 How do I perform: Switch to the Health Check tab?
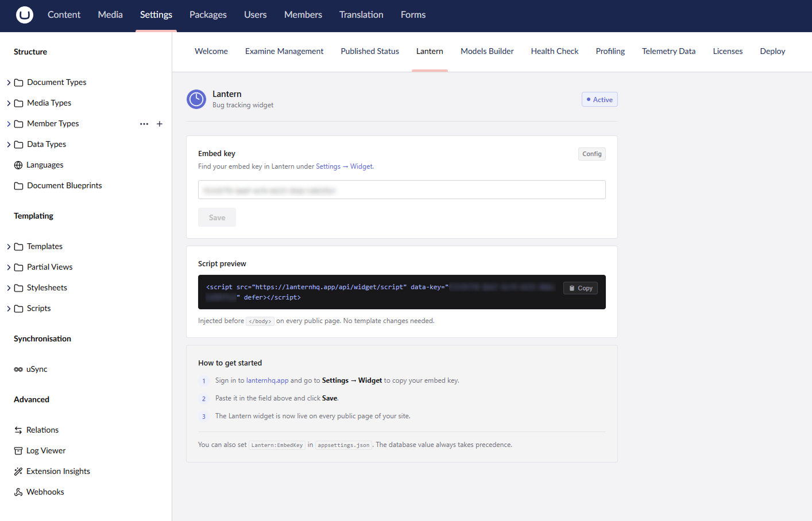pos(555,52)
